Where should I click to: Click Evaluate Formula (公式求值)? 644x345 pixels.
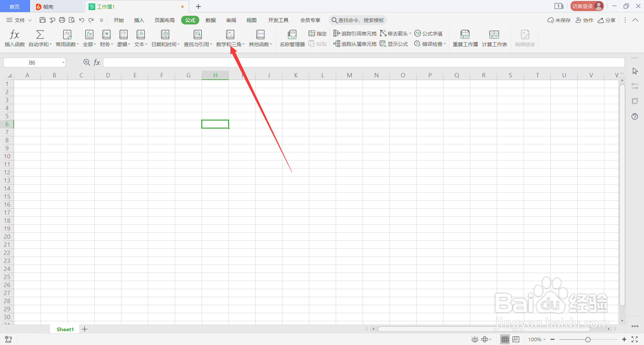coord(428,33)
